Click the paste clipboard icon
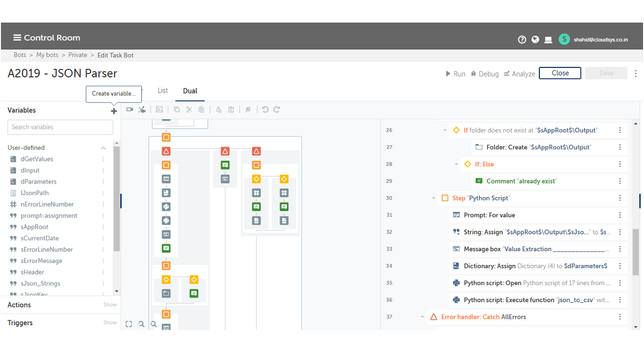The height and width of the screenshot is (362, 644). click(201, 110)
